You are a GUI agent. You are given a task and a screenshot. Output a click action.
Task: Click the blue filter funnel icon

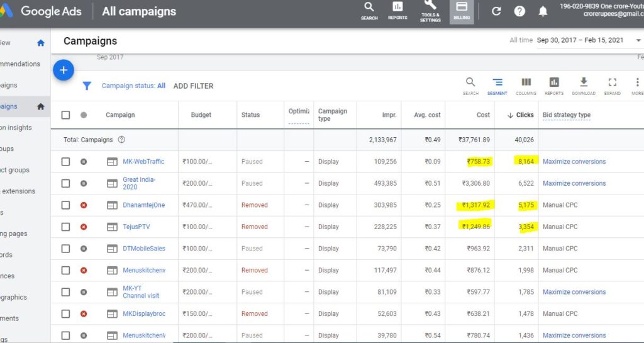[87, 86]
